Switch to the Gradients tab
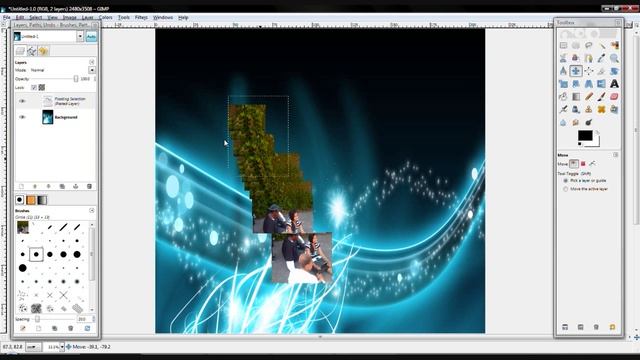The image size is (640, 360). coord(42,200)
